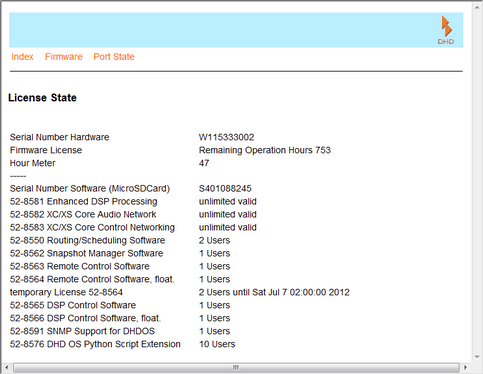Select 52-8581 Enhanced DSP Processing row
The width and height of the screenshot is (483, 374).
click(83, 202)
